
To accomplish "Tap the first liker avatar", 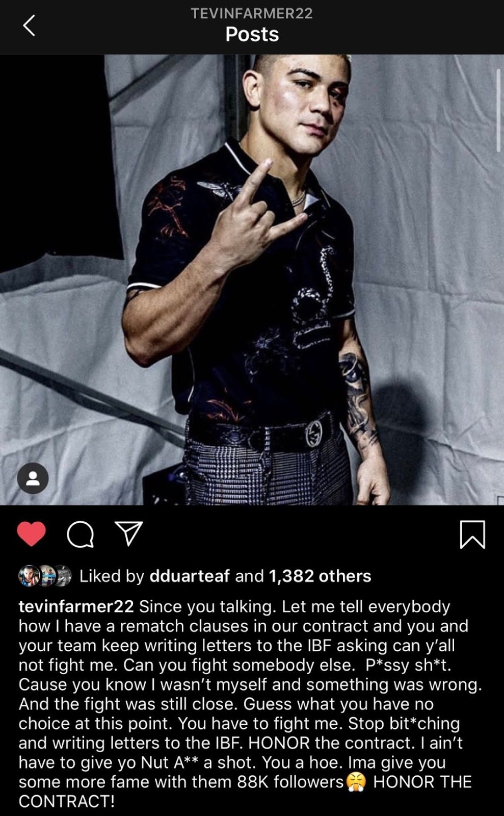I will (30, 576).
